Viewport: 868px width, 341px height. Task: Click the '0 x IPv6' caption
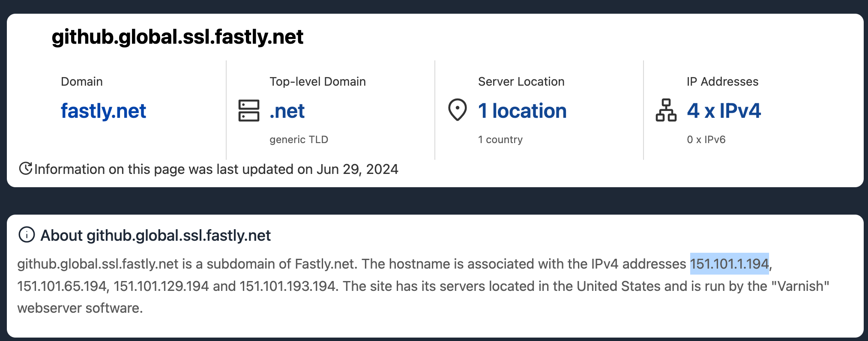click(706, 140)
